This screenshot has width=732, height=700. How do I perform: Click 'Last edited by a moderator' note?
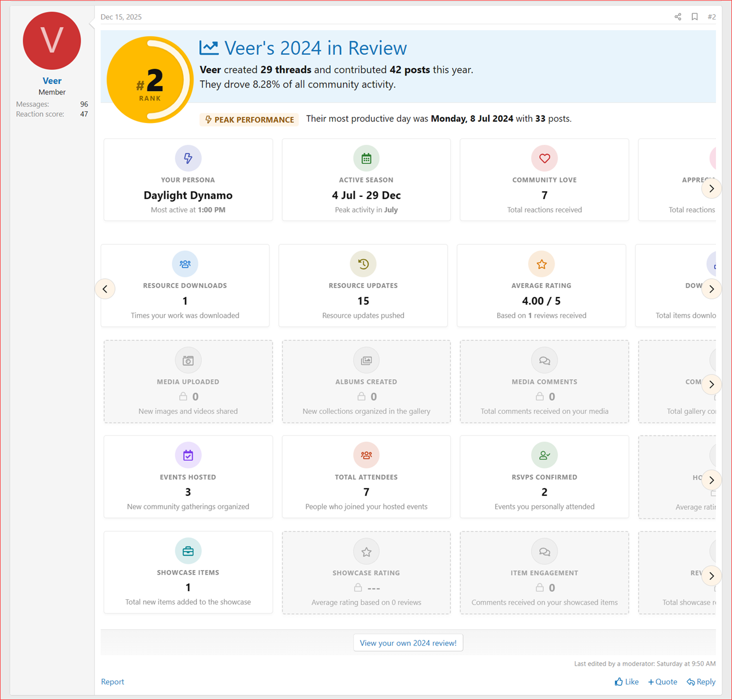[644, 663]
